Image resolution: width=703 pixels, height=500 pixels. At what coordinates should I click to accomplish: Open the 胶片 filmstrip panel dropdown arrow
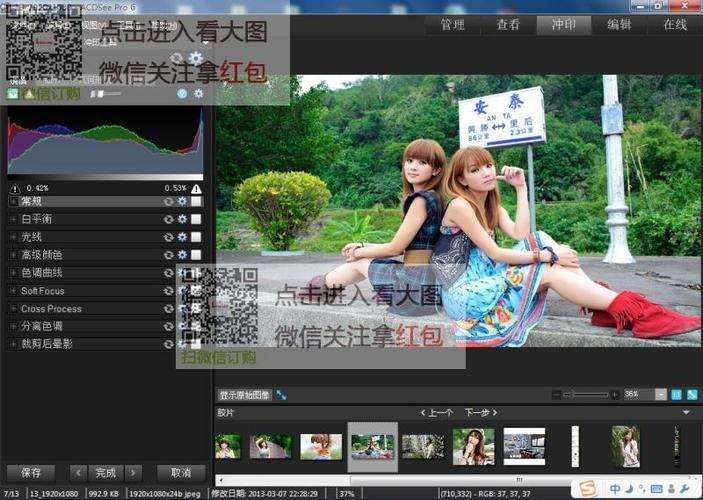[686, 413]
